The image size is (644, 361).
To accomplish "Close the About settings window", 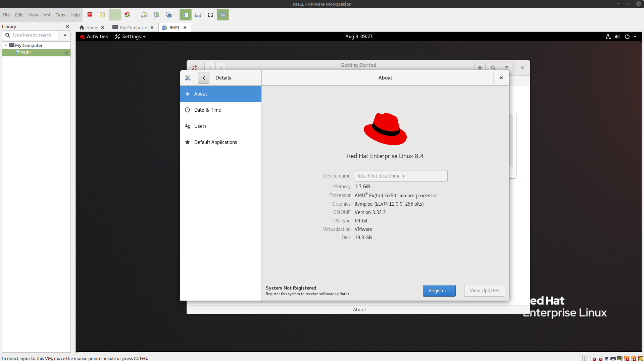I will tap(501, 78).
